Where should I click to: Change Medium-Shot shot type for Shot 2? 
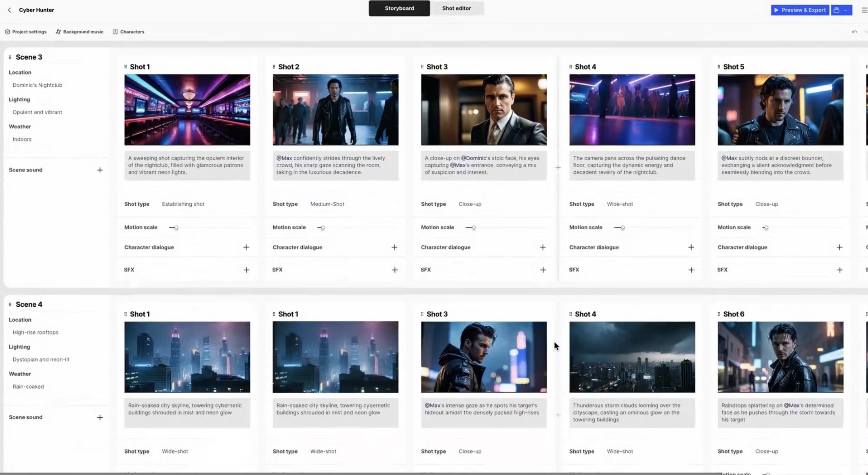pyautogui.click(x=327, y=204)
